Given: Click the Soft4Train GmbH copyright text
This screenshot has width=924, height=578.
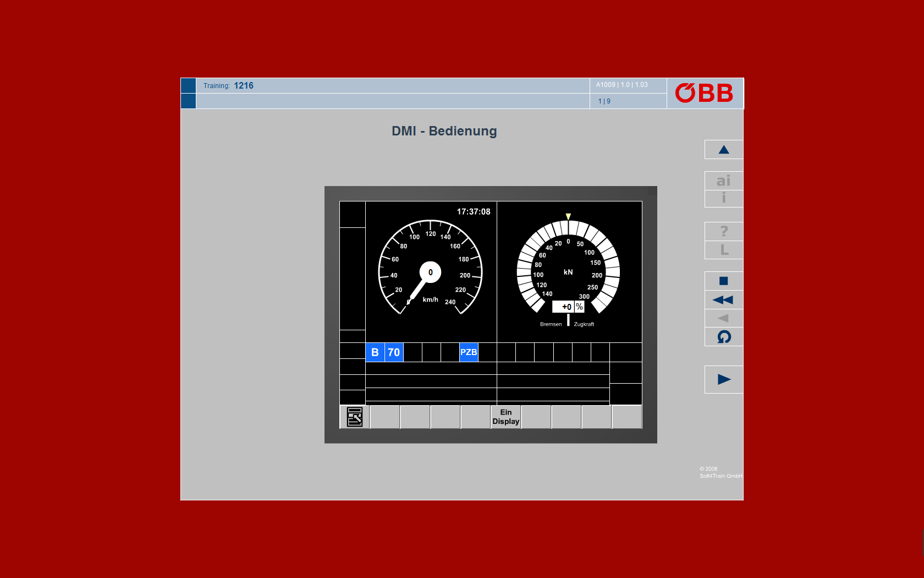Looking at the screenshot, I should tap(721, 473).
